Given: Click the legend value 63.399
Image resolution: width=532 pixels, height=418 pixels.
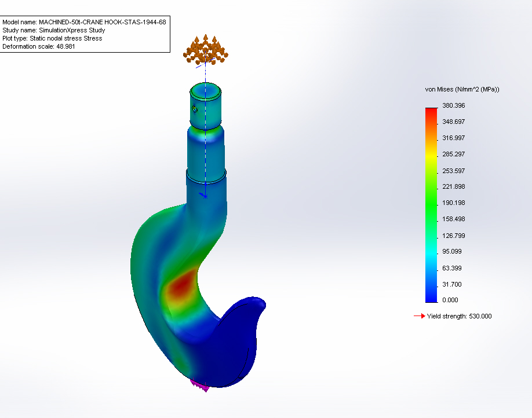Looking at the screenshot, I should [452, 268].
